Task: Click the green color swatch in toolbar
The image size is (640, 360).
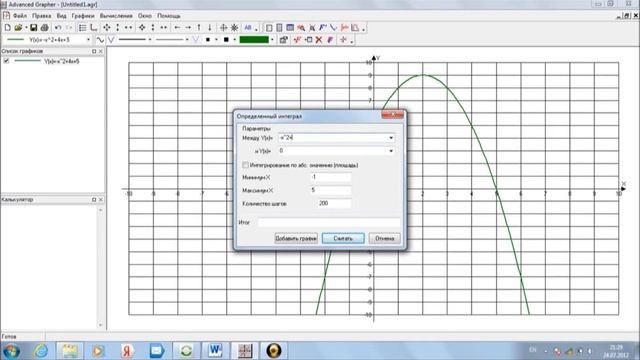Action: pyautogui.click(x=254, y=40)
